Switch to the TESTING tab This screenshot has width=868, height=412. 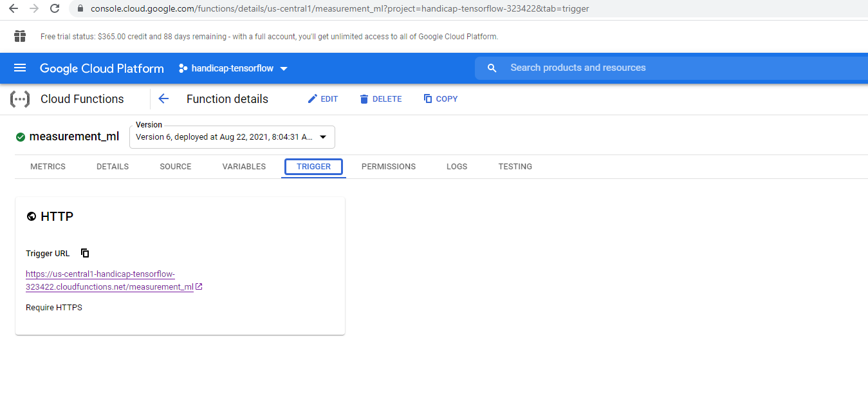tap(515, 167)
